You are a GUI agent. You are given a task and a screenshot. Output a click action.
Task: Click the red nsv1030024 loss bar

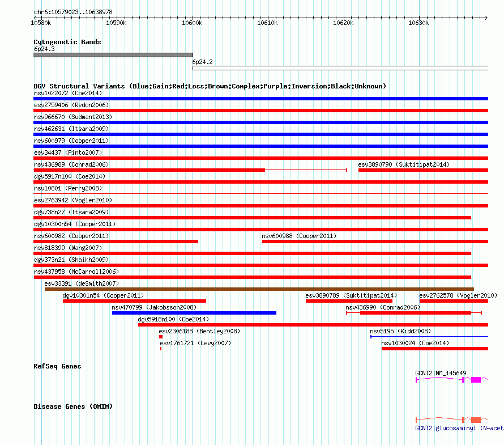[435, 349]
